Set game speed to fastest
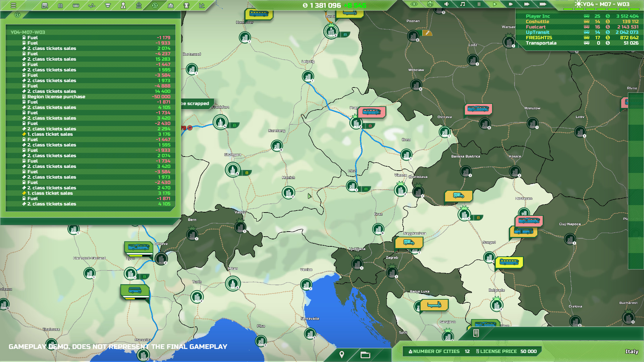Viewport: 644px width, 362px height. click(543, 4)
